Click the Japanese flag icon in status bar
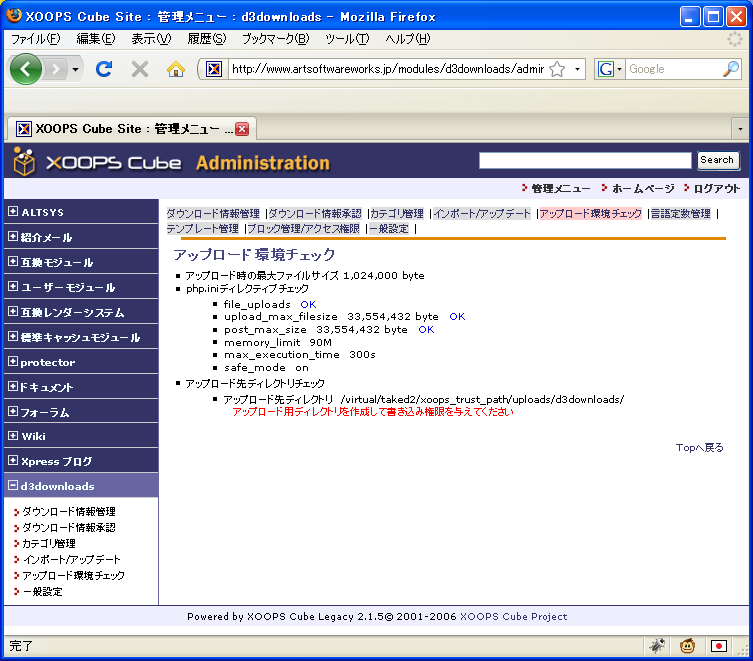753x661 pixels. [718, 646]
